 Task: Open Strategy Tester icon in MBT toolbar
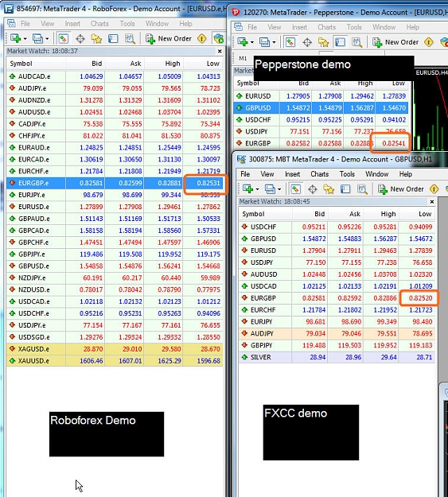point(362,189)
